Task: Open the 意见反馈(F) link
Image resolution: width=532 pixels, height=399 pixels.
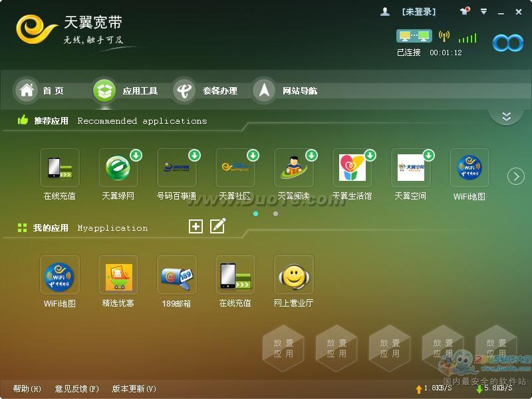Action: pyautogui.click(x=77, y=388)
